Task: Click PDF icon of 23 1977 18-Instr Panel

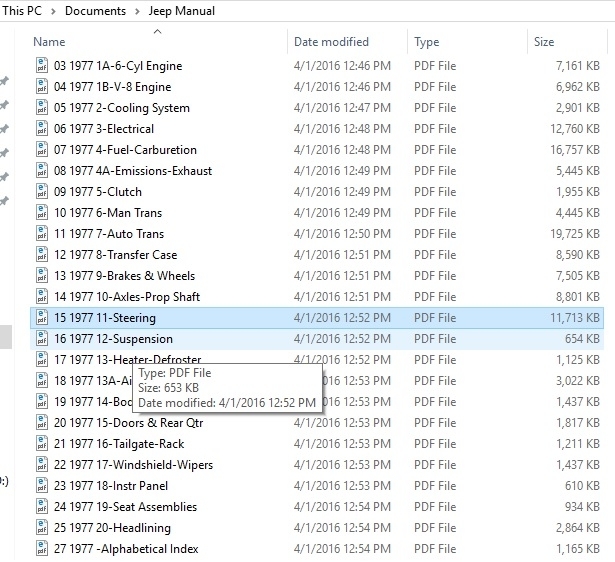Action: tap(42, 486)
